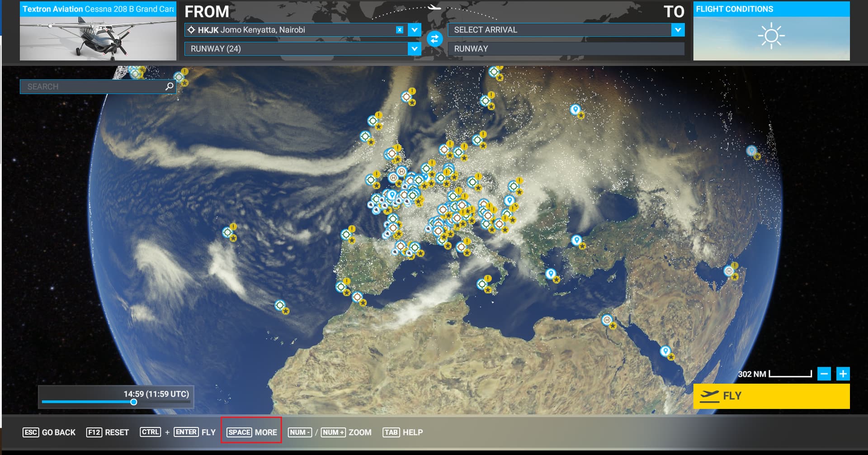Select the blue marker in Ukraine region

509,200
